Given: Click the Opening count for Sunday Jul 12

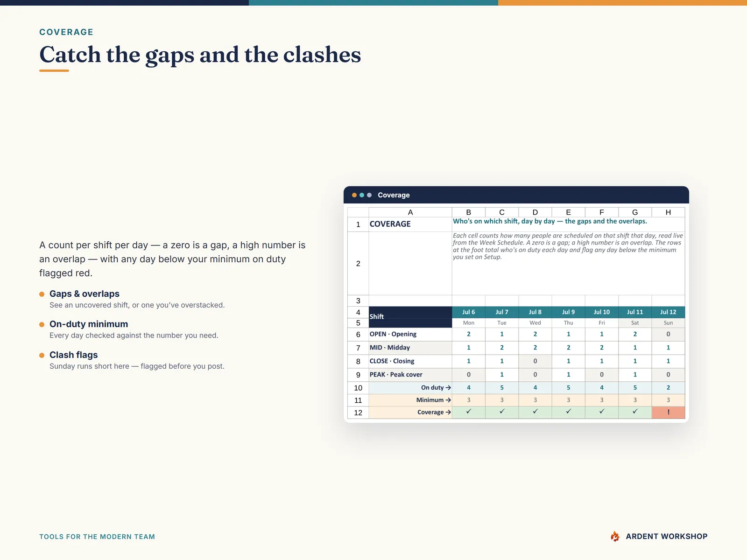Looking at the screenshot, I should pos(668,334).
